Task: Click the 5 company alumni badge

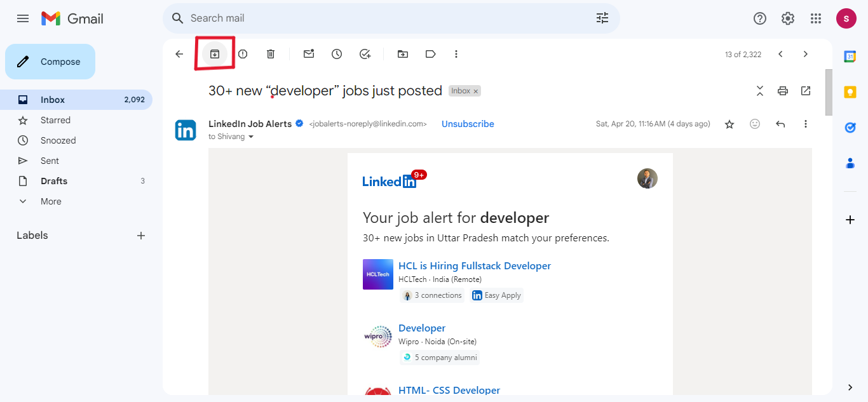Action: (x=439, y=358)
